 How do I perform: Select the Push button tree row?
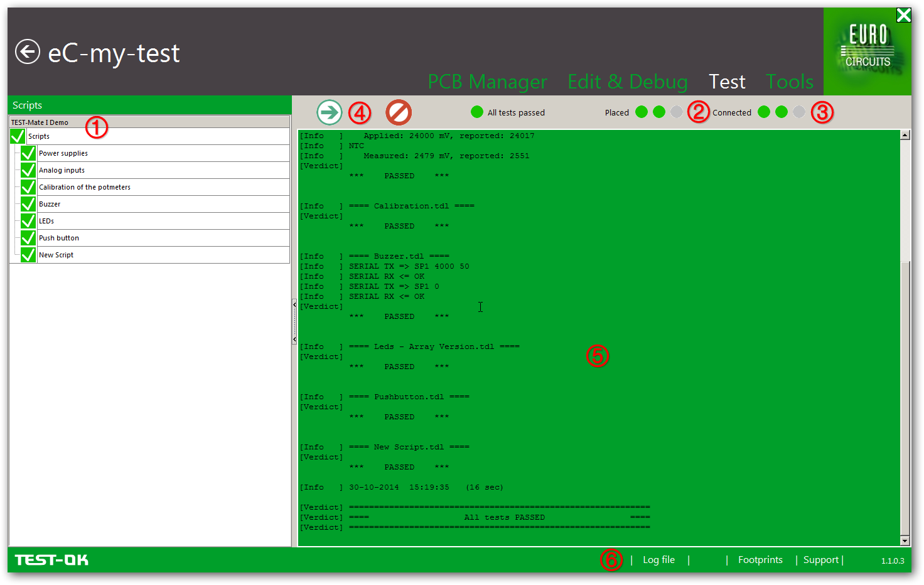coord(163,238)
